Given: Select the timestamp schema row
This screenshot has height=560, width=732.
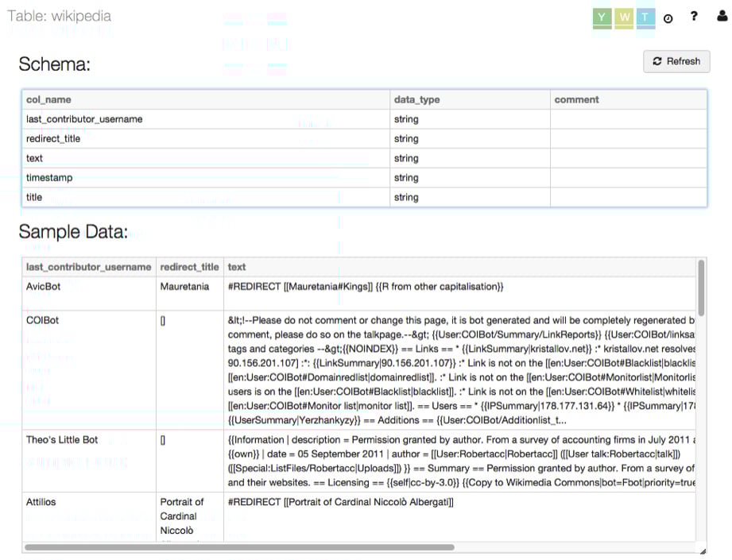Looking at the screenshot, I should [x=364, y=178].
